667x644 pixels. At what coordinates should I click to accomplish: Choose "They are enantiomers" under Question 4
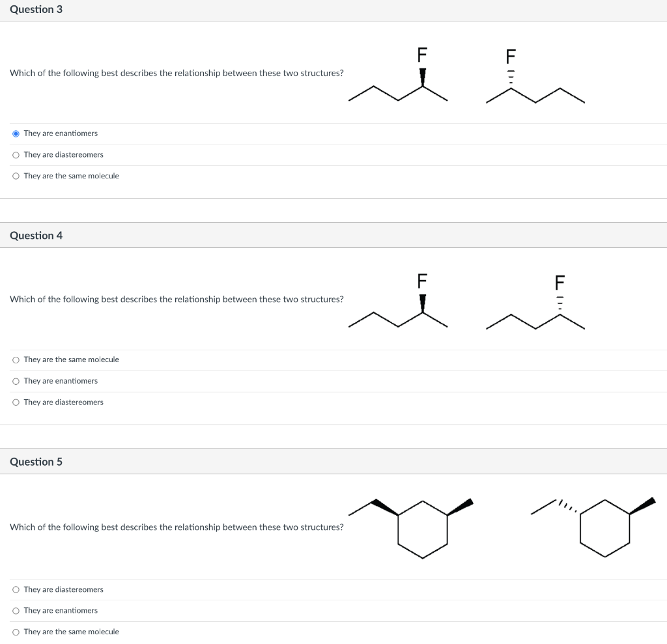pos(16,381)
